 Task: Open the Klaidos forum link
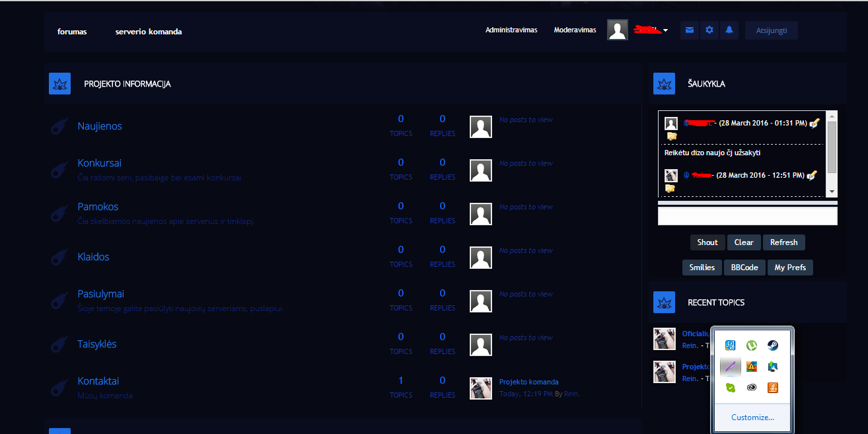click(x=93, y=257)
